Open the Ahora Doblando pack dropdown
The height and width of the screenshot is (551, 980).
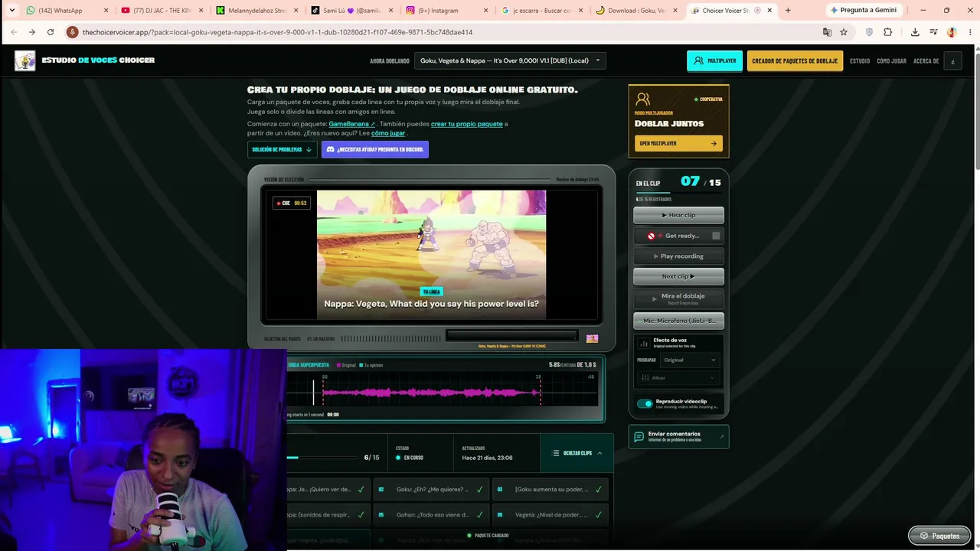(x=510, y=60)
